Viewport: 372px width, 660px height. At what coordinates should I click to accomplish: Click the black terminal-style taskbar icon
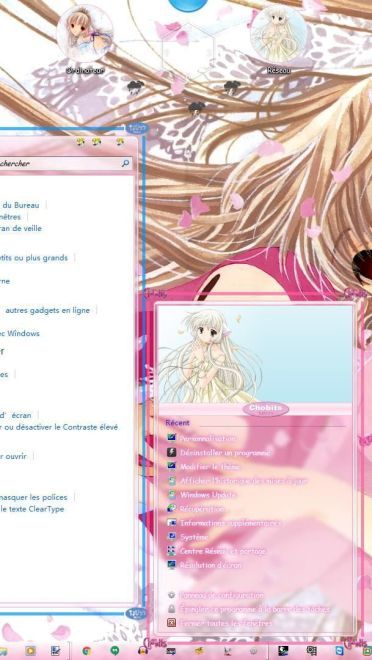[x=283, y=651]
